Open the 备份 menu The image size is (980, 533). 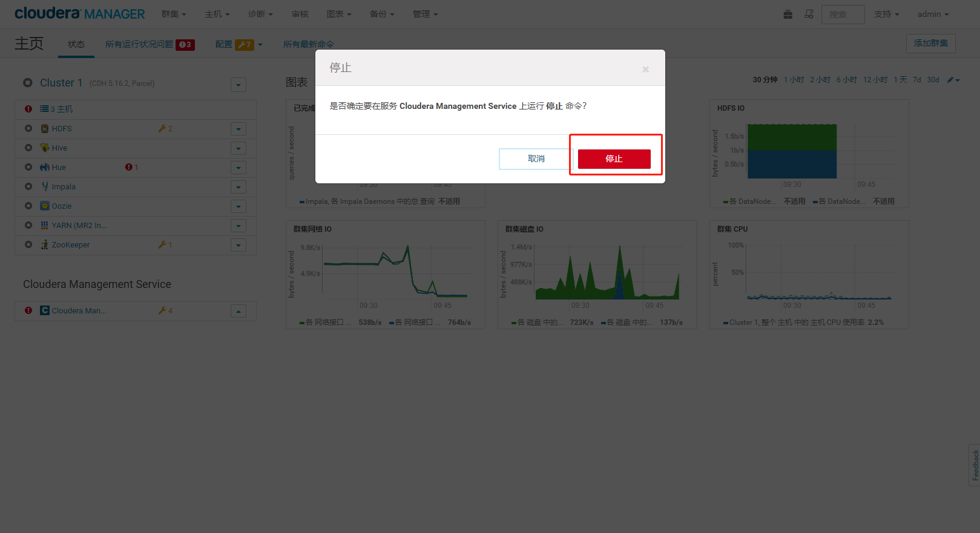(382, 14)
